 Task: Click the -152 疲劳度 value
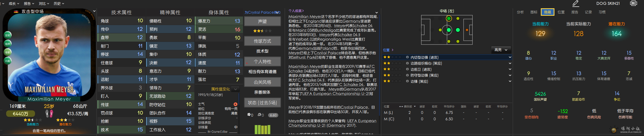pos(562,111)
